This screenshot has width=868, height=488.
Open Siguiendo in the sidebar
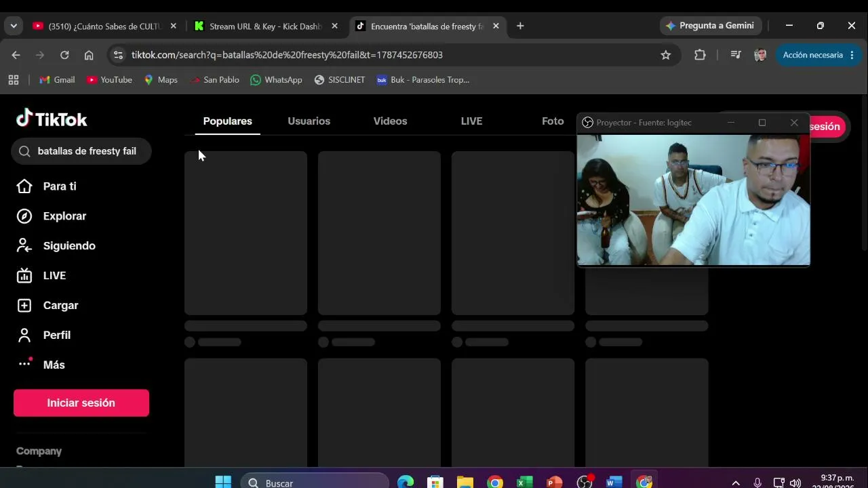tap(56, 246)
